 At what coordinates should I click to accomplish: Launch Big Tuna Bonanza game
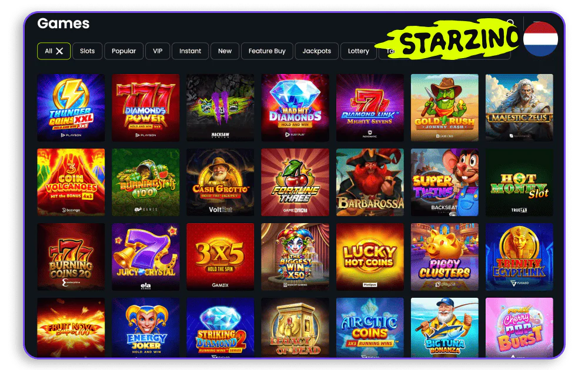tap(445, 327)
